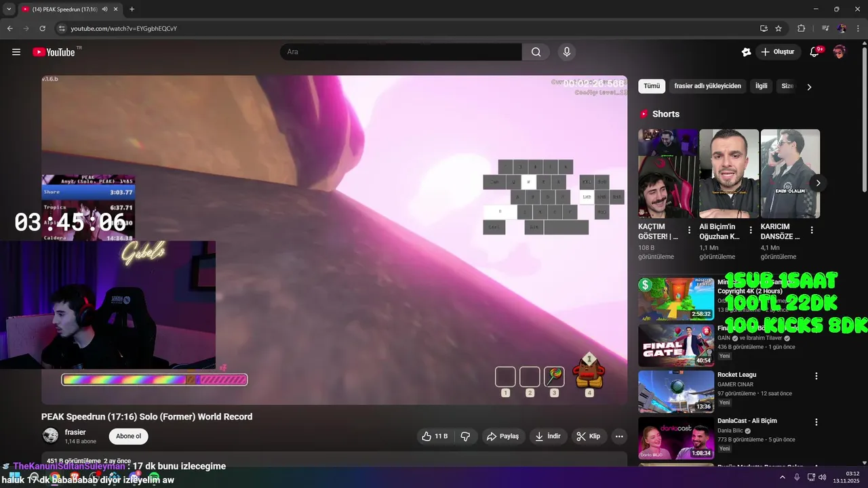This screenshot has width=868, height=488.
Task: Like the video with thumbs up
Action: (435, 436)
